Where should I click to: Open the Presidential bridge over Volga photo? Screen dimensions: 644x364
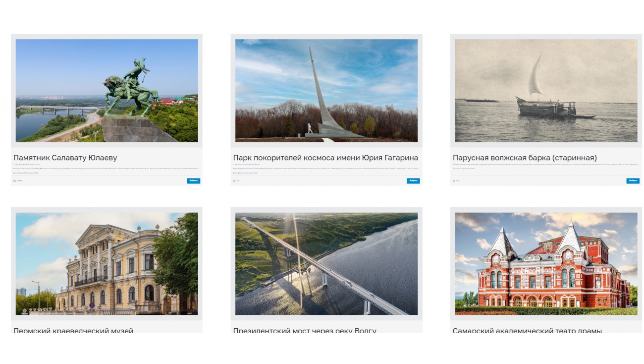326,264
